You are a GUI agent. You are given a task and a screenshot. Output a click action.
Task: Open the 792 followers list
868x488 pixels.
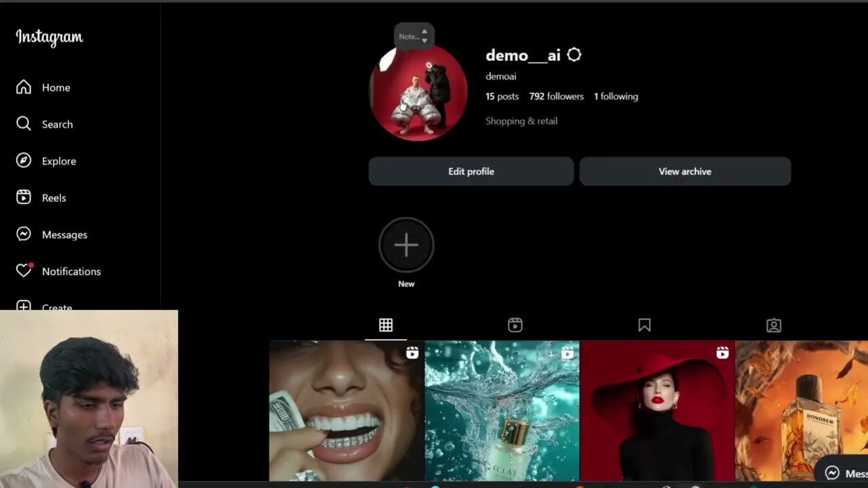pos(556,96)
